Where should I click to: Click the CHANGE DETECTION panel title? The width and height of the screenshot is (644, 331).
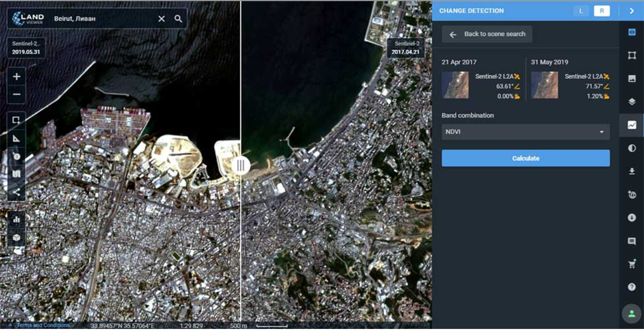pyautogui.click(x=471, y=11)
